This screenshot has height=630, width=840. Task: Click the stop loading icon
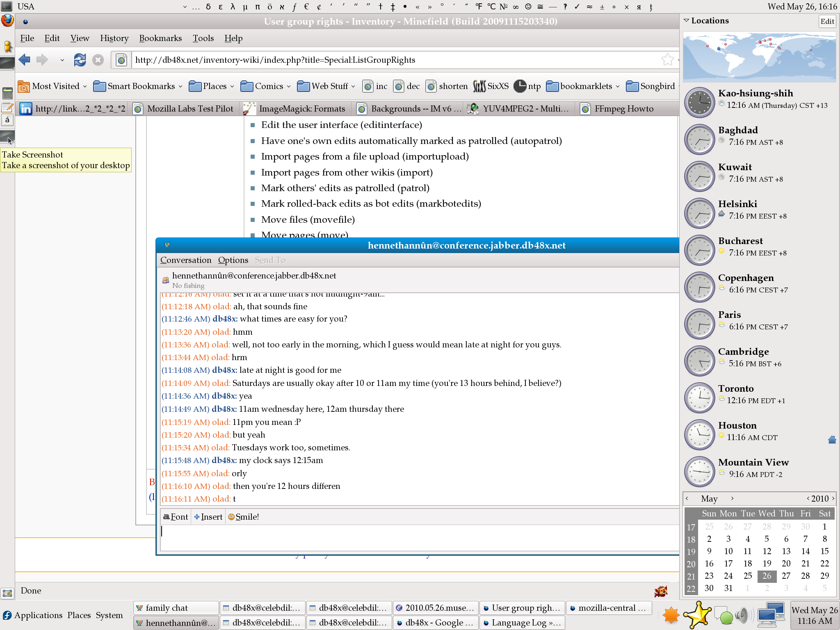[98, 60]
